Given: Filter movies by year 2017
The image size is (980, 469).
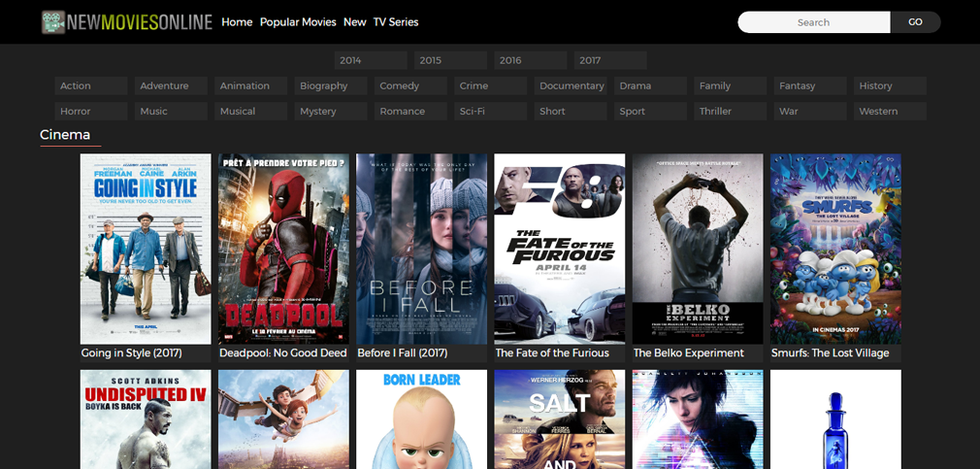Looking at the screenshot, I should 610,60.
